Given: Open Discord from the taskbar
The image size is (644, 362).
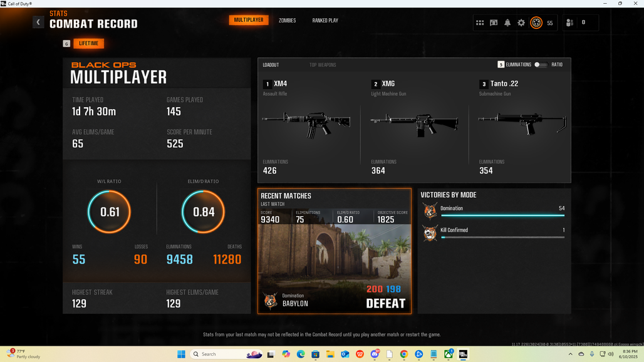Looking at the screenshot, I should 375,354.
